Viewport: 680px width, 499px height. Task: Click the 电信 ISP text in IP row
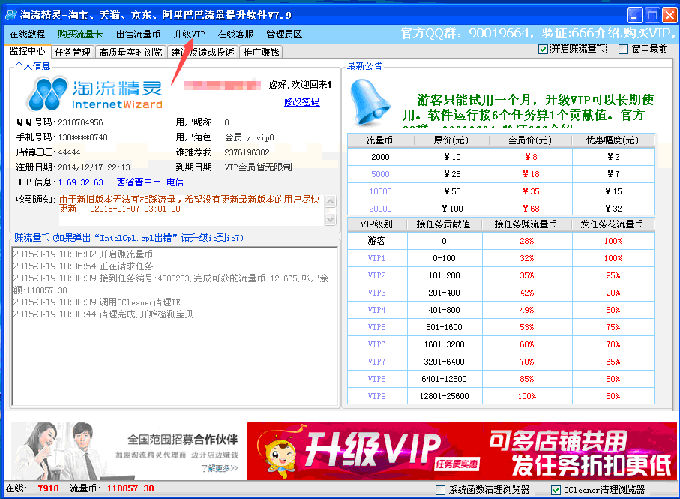[175, 182]
